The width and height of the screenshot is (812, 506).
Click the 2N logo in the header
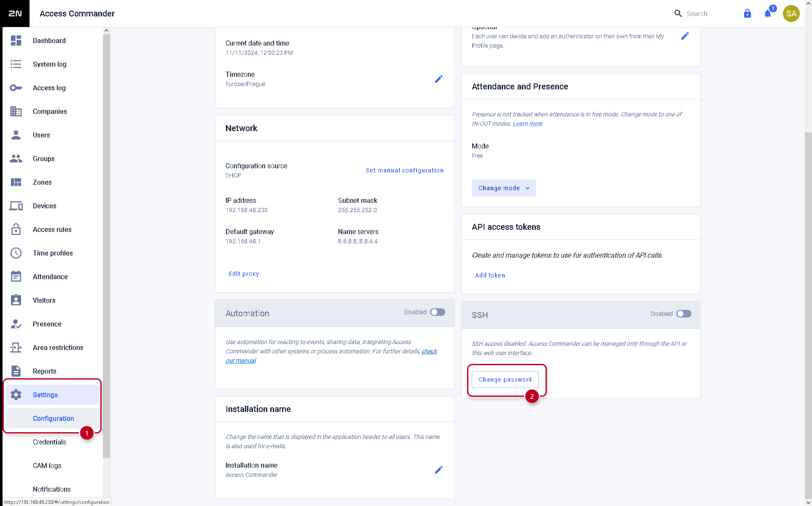15,13
